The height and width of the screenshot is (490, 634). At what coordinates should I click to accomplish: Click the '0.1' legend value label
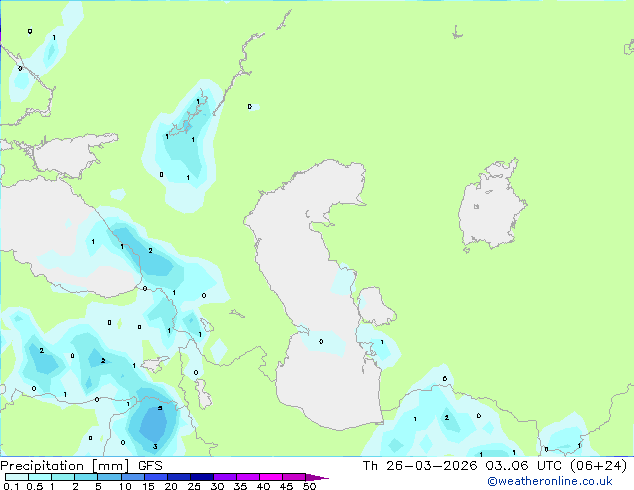click(x=11, y=486)
